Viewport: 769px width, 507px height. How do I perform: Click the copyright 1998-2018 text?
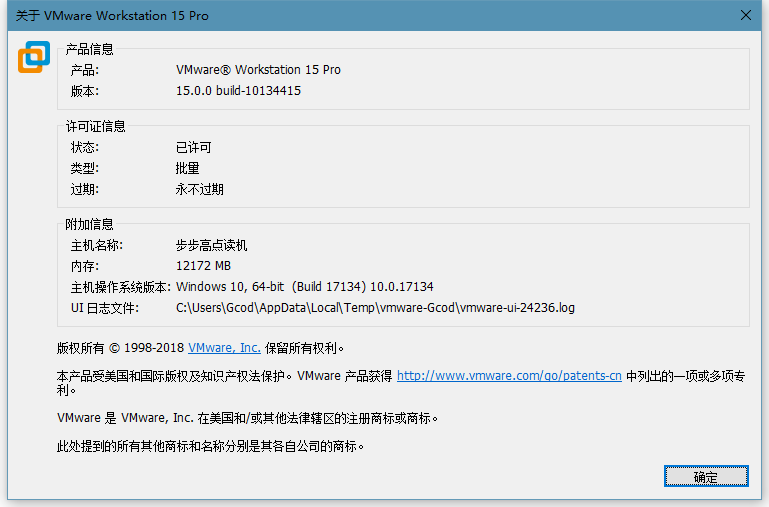(x=154, y=348)
